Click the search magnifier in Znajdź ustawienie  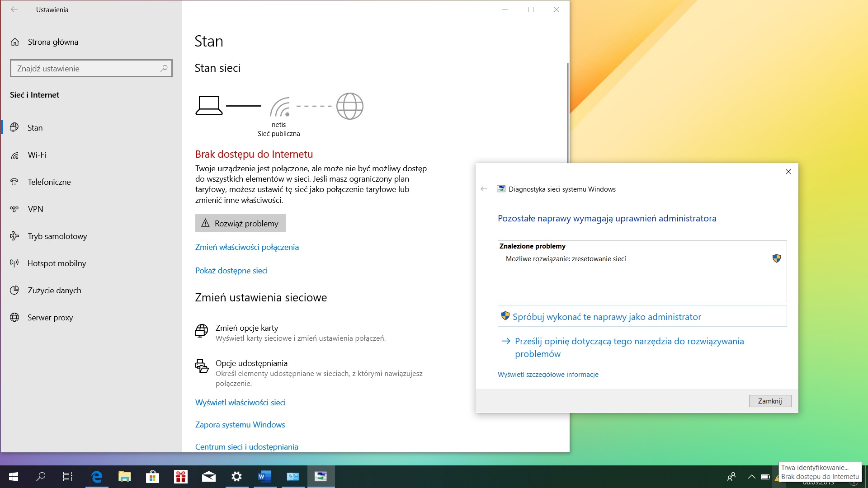(x=164, y=68)
